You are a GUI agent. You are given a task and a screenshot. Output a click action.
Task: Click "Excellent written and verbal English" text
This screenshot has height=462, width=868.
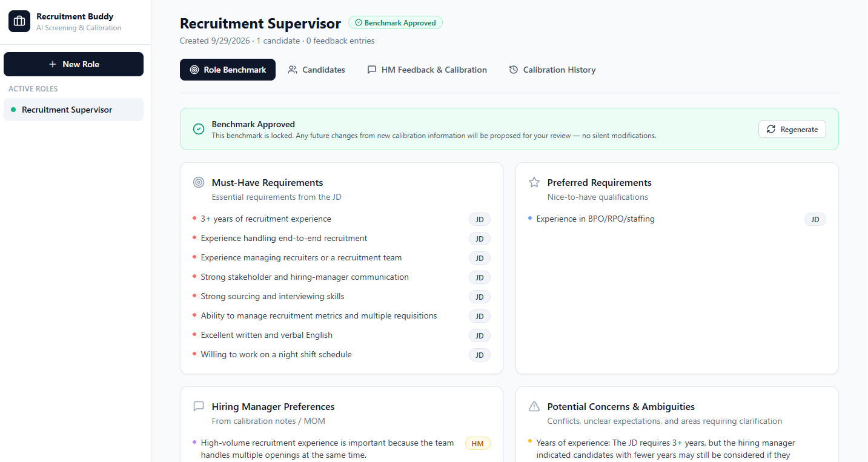tap(267, 335)
